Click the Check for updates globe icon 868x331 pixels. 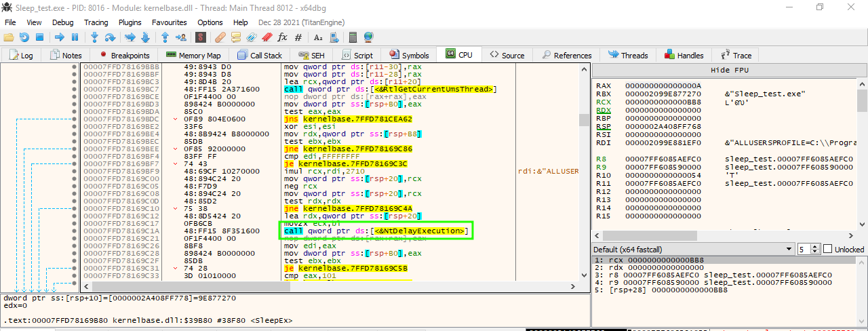pos(368,37)
